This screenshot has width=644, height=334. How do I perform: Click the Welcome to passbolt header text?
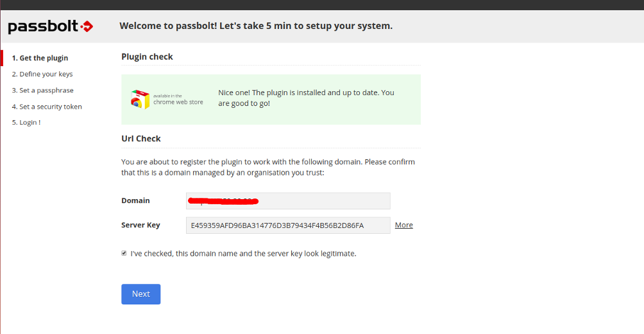(256, 26)
